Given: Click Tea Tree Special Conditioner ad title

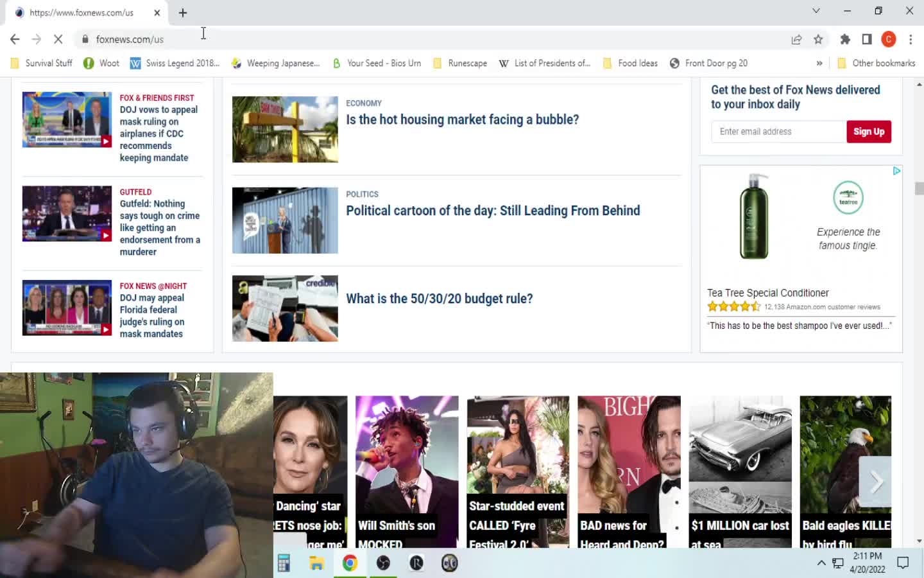Looking at the screenshot, I should point(768,293).
